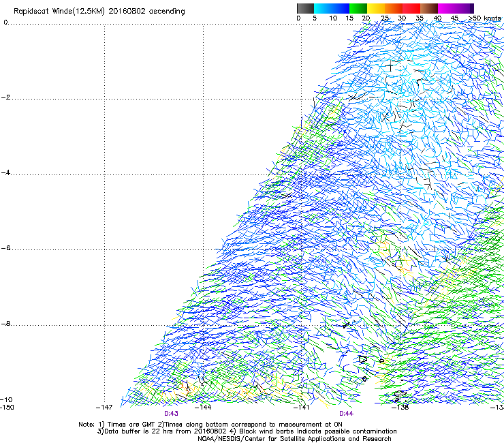
Task: Click the date '20160802' in the title
Action: (127, 12)
